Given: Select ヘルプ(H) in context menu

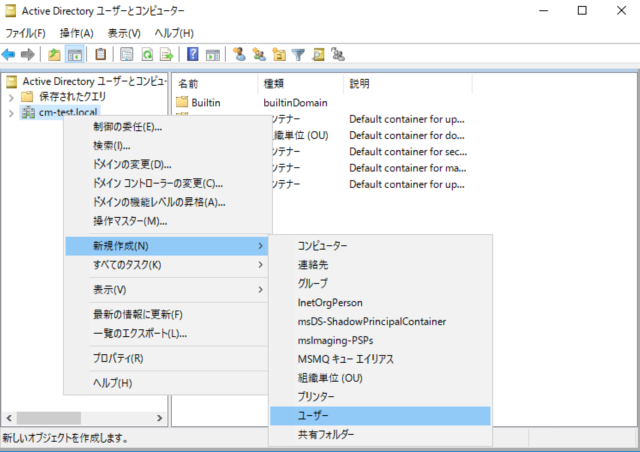Looking at the screenshot, I should point(167,383).
